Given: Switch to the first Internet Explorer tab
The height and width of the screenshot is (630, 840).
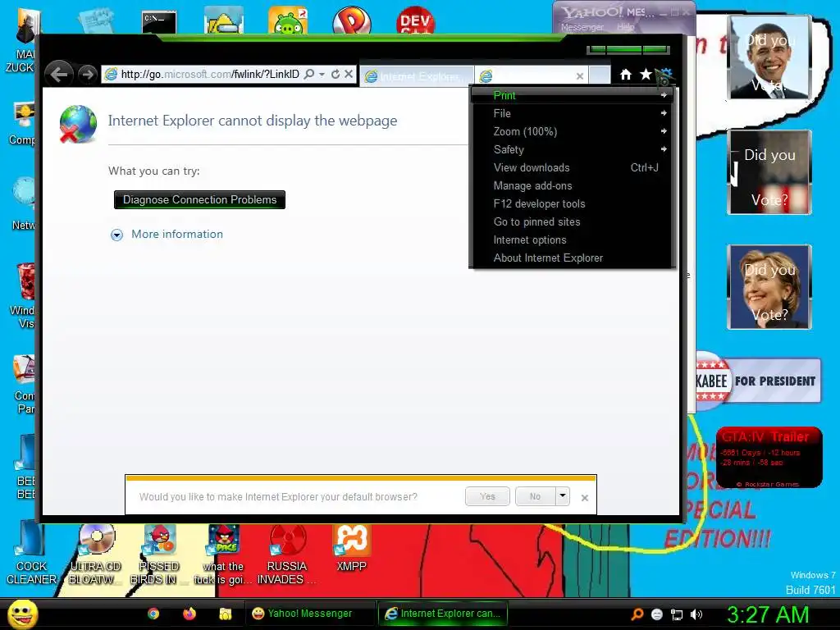Looking at the screenshot, I should (x=417, y=76).
